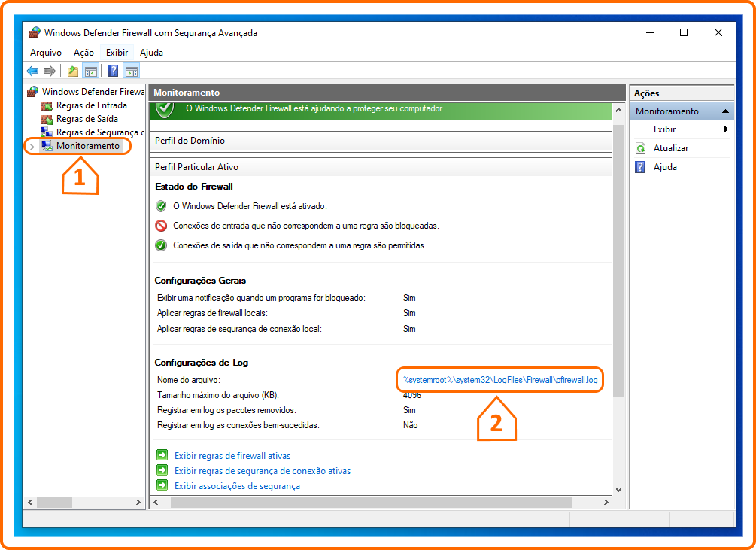Click the 'Não' value for conexões bem-sucedidas
This screenshot has width=756, height=550.
click(x=410, y=424)
